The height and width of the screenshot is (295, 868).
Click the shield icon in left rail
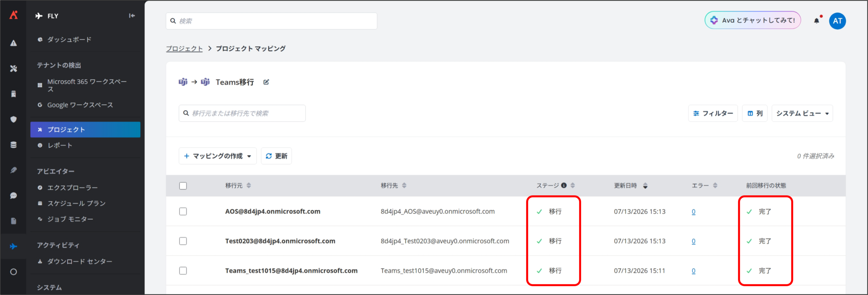click(13, 119)
